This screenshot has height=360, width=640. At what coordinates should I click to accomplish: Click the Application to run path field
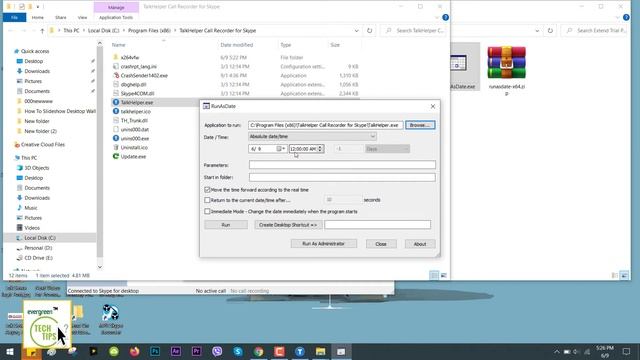pyautogui.click(x=326, y=125)
